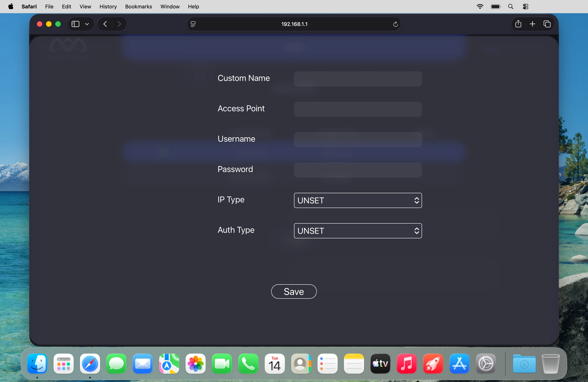Click the Safari sidebar toggle icon
Viewport: 588px width, 382px height.
point(75,24)
